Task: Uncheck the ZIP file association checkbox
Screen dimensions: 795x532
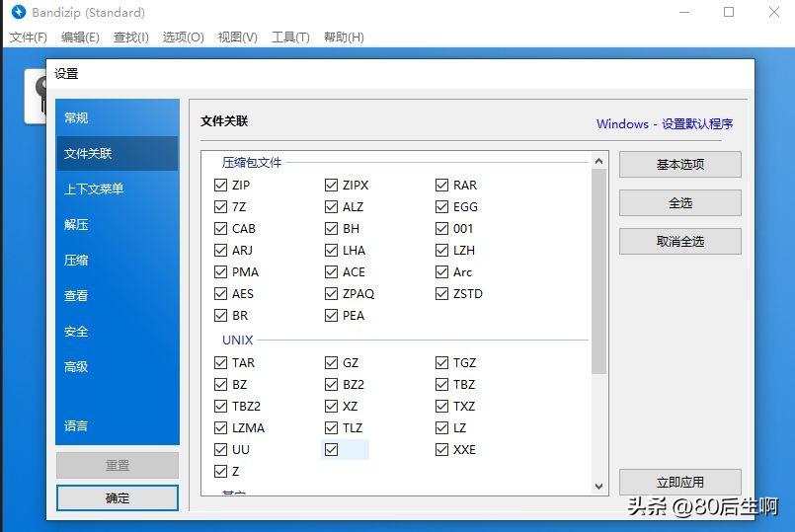Action: tap(220, 185)
